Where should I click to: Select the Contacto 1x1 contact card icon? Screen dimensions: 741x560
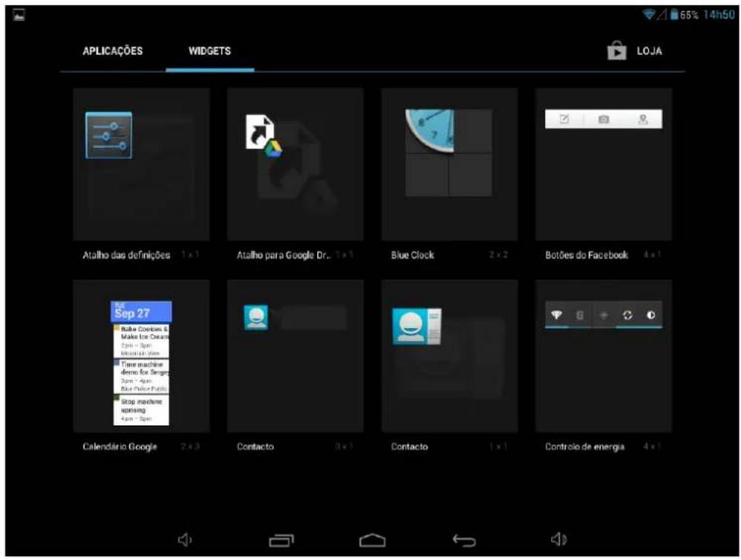[x=417, y=326]
